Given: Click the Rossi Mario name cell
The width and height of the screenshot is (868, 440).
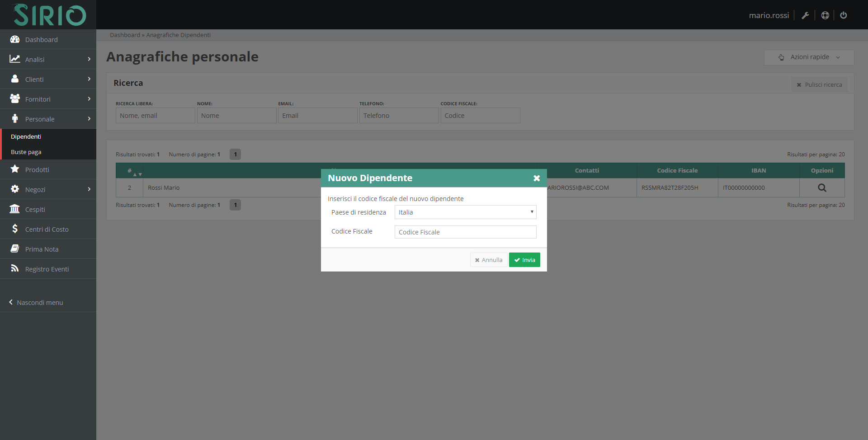Looking at the screenshot, I should coord(164,187).
